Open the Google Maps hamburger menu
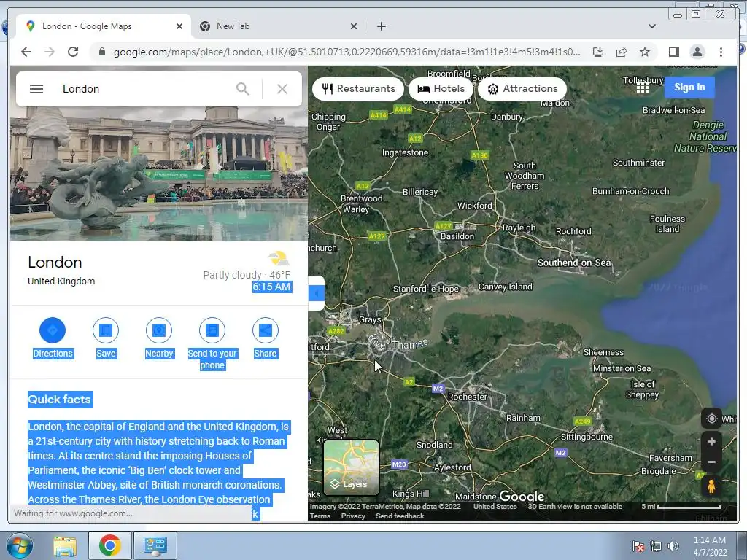The image size is (747, 560). click(36, 89)
